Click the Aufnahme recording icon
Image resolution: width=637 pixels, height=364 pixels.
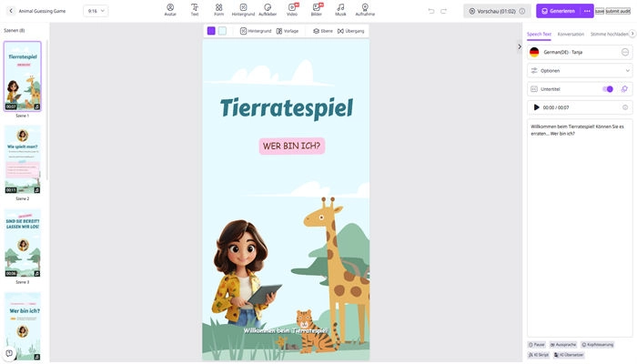click(365, 10)
